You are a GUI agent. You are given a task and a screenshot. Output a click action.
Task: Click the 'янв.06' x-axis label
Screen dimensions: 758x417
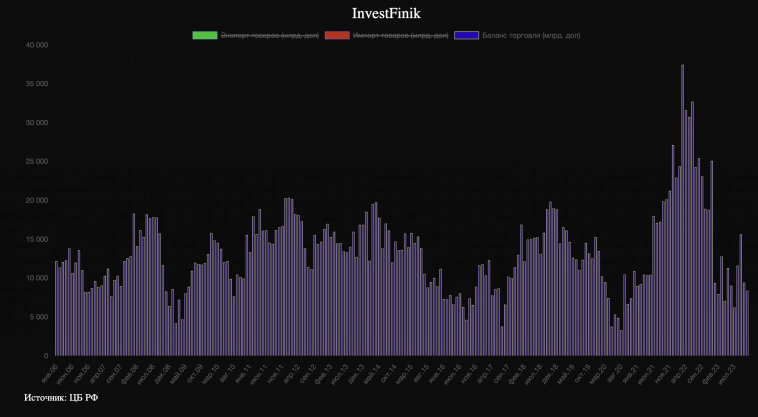coord(50,371)
